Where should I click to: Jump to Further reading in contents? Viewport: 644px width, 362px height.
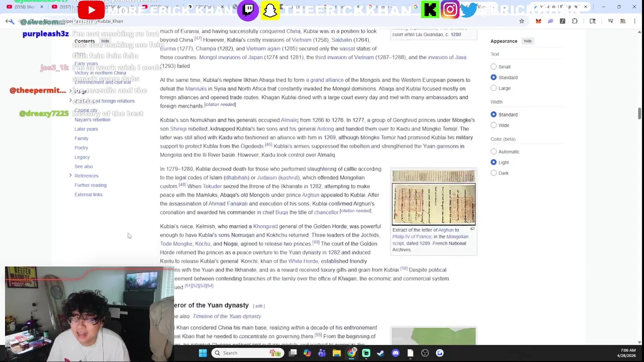pyautogui.click(x=91, y=185)
